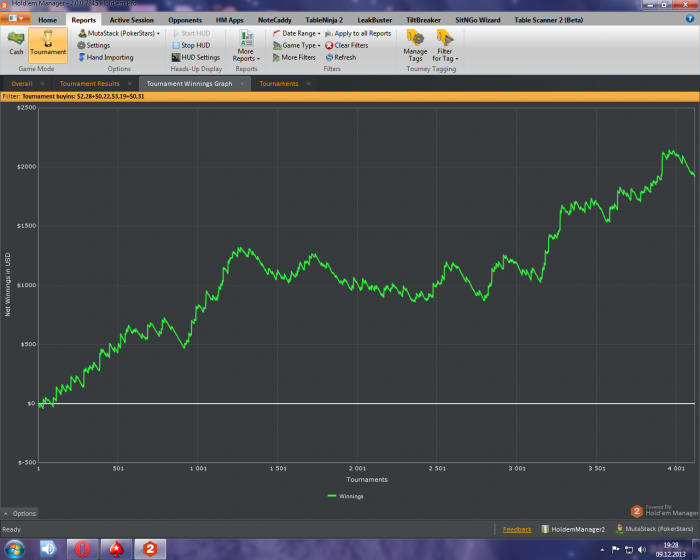Show hidden system tray icons
Image resolution: width=700 pixels, height=560 pixels.
tap(602, 550)
